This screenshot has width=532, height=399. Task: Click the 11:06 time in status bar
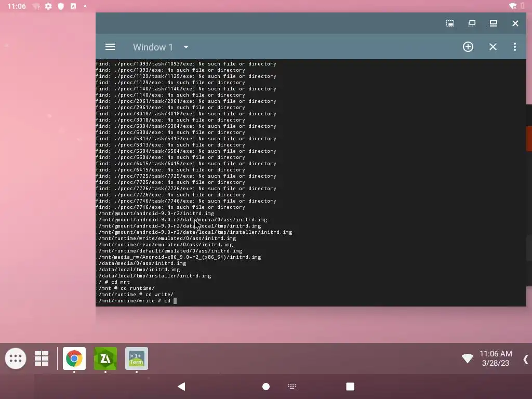click(x=16, y=6)
